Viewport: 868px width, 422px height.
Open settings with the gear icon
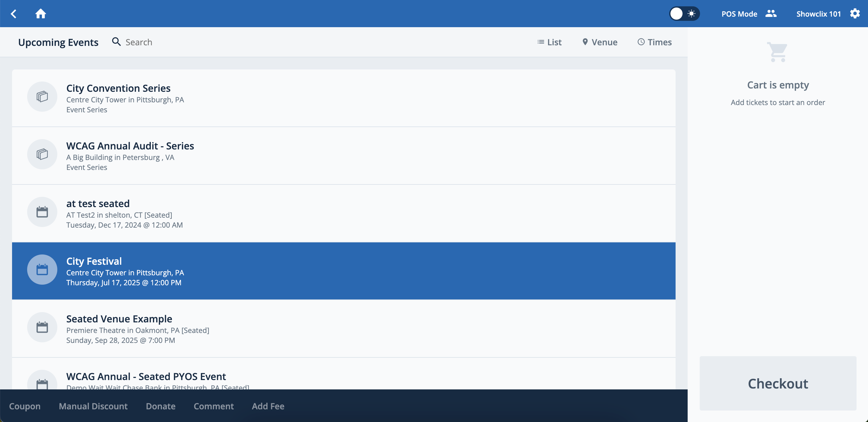[x=855, y=14]
